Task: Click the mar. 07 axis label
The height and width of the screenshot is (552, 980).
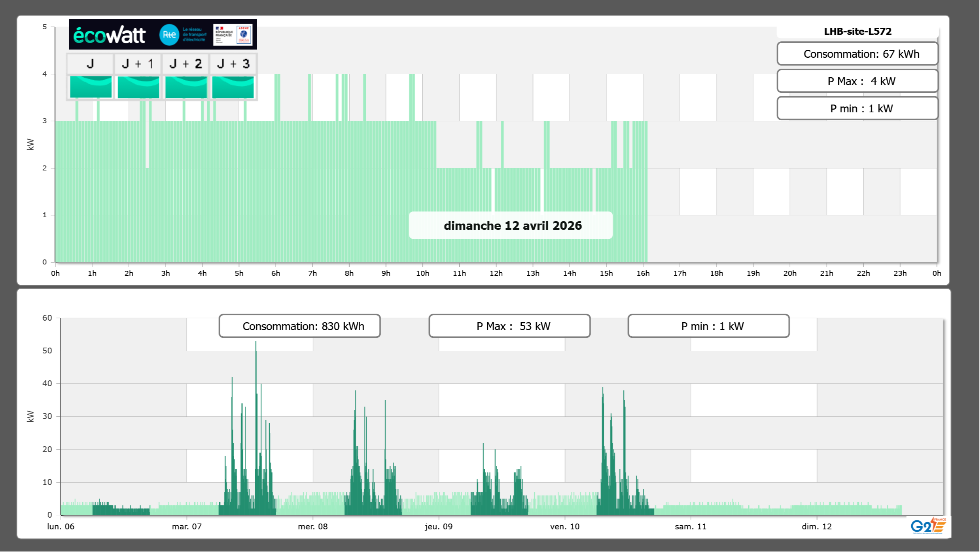Action: click(187, 526)
